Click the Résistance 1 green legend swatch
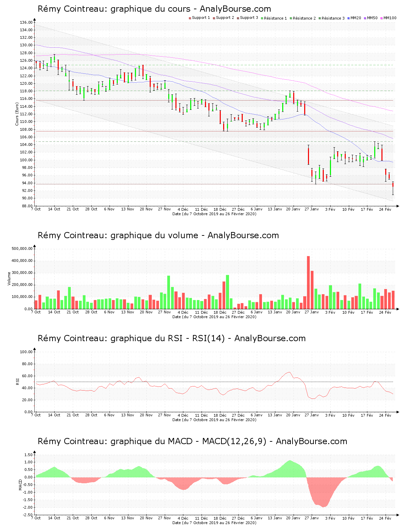 [x=262, y=18]
